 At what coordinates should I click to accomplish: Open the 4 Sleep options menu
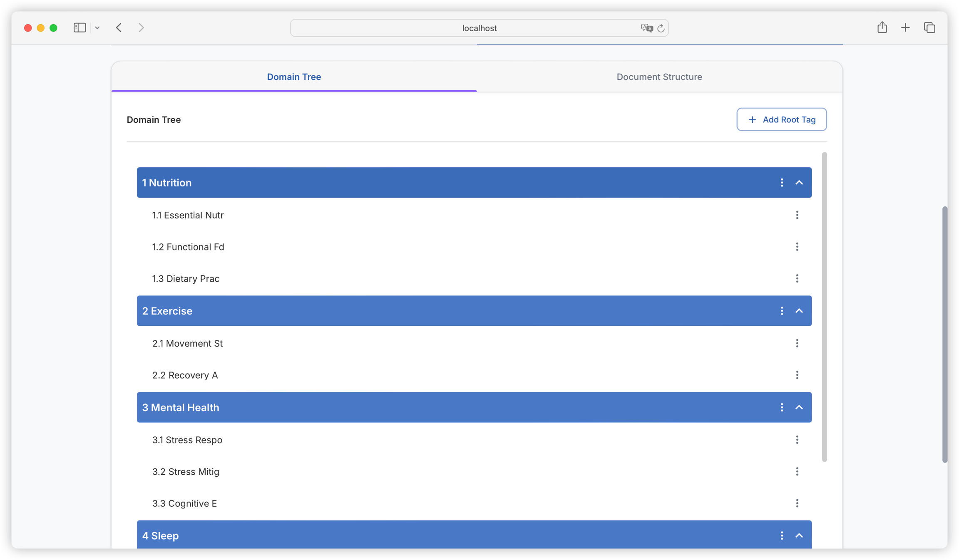tap(782, 535)
